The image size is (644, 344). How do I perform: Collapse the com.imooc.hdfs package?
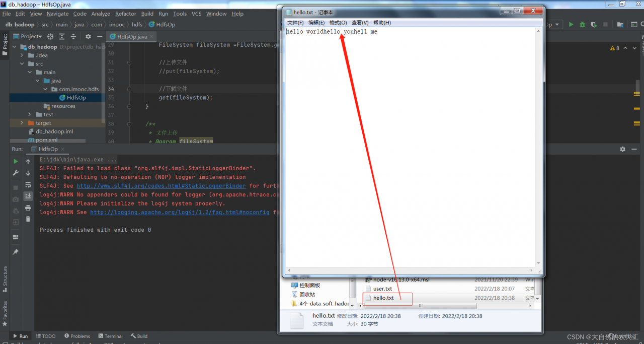pos(46,89)
